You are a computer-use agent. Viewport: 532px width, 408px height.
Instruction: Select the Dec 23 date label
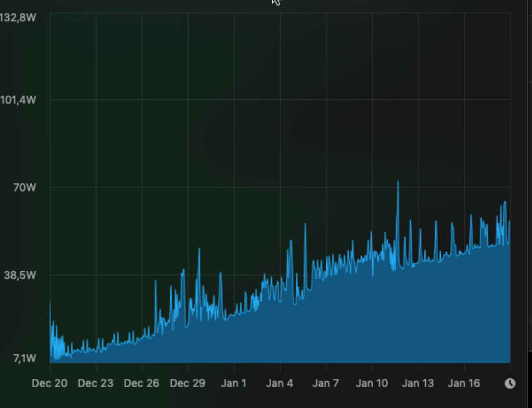(95, 384)
